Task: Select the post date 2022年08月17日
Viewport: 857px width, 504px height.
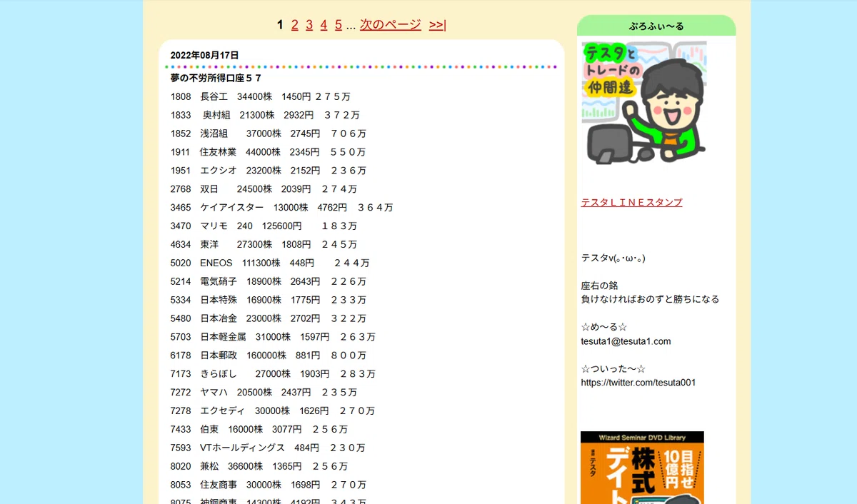Action: coord(204,55)
